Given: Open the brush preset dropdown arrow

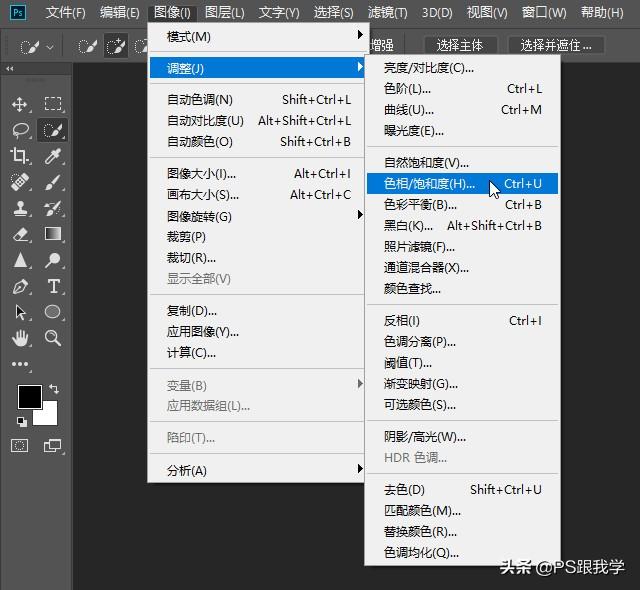Looking at the screenshot, I should tap(50, 48).
